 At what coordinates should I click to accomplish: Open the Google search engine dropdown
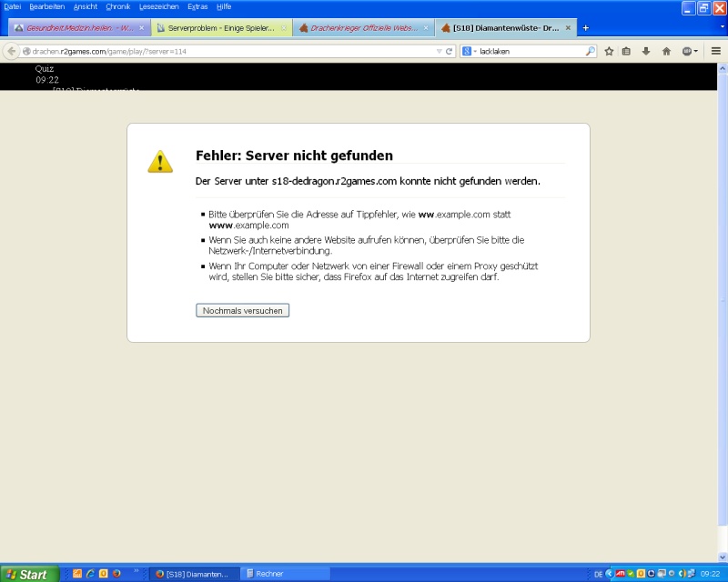click(469, 51)
